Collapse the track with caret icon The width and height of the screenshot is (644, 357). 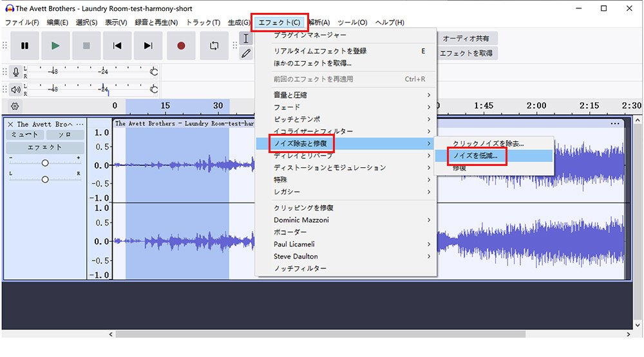(x=70, y=124)
